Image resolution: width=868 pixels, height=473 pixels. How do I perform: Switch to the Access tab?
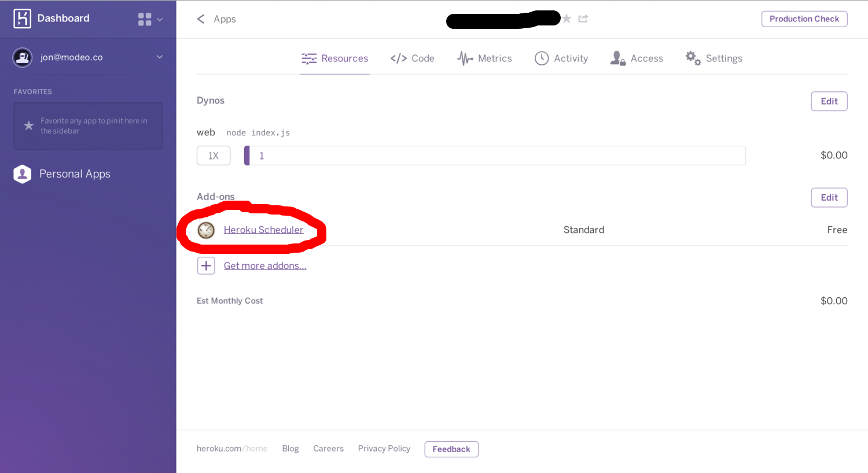click(637, 58)
